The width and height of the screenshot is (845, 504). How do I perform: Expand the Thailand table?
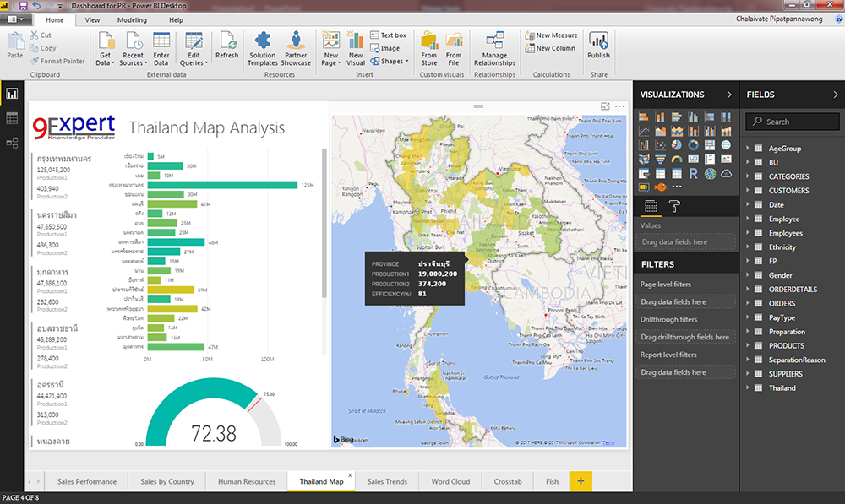point(748,387)
